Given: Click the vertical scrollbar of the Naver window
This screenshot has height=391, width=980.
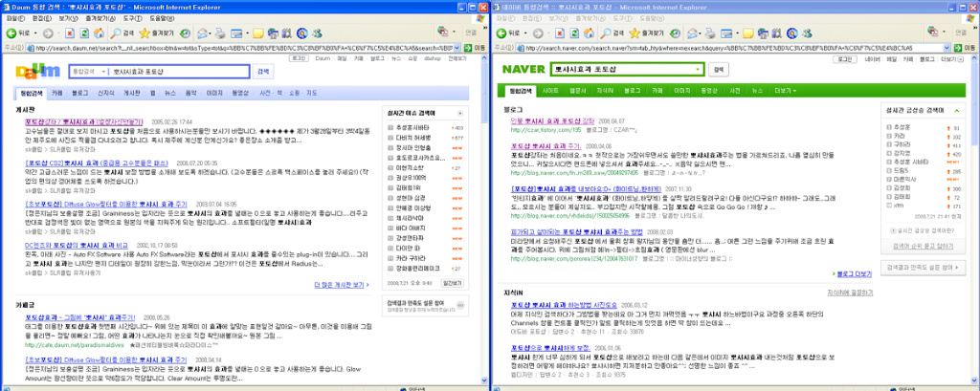Looking at the screenshot, I should (975, 219).
